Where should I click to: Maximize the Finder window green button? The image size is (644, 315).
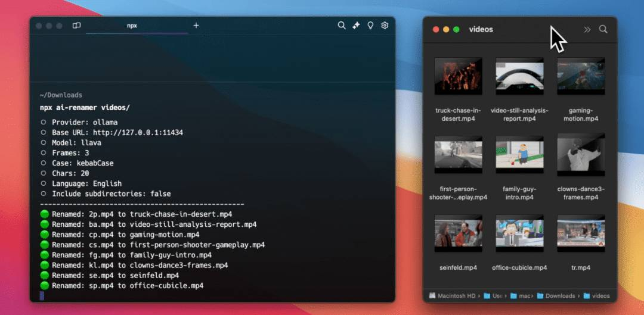coord(456,30)
